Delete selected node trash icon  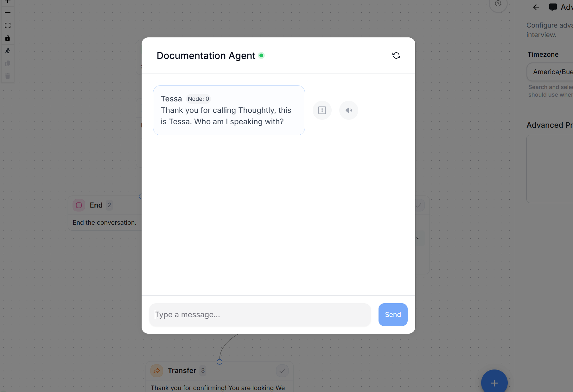8,76
